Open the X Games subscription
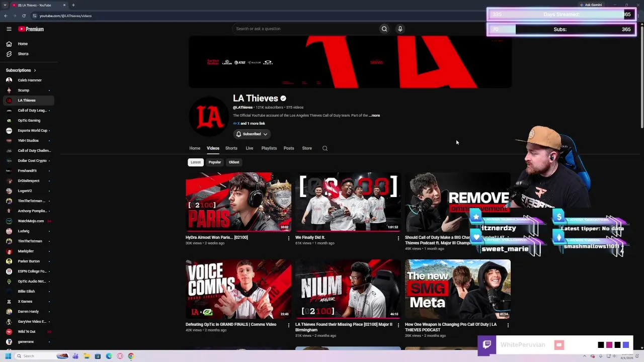Viewport: 644px width, 362px height. point(28,302)
